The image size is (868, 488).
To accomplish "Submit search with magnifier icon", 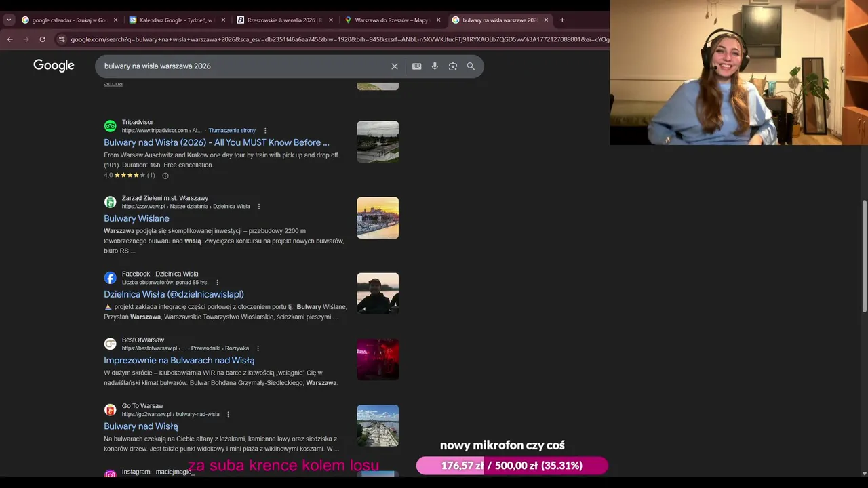I will pos(471,66).
